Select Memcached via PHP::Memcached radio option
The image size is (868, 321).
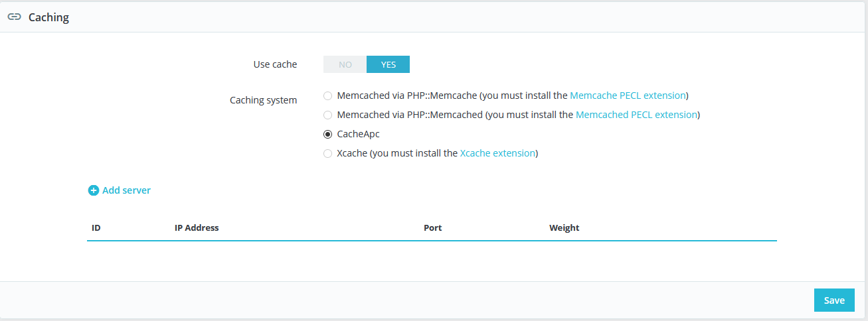tap(327, 115)
